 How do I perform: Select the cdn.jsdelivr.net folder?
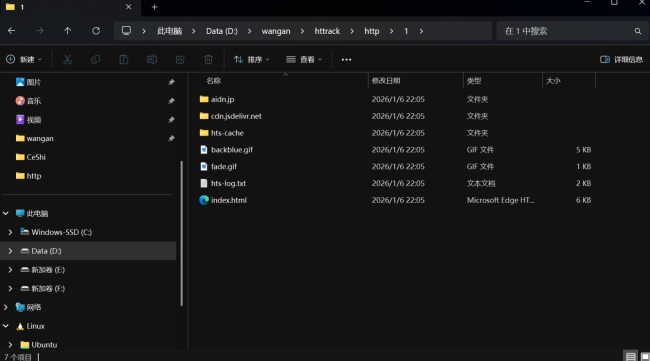[x=236, y=116]
